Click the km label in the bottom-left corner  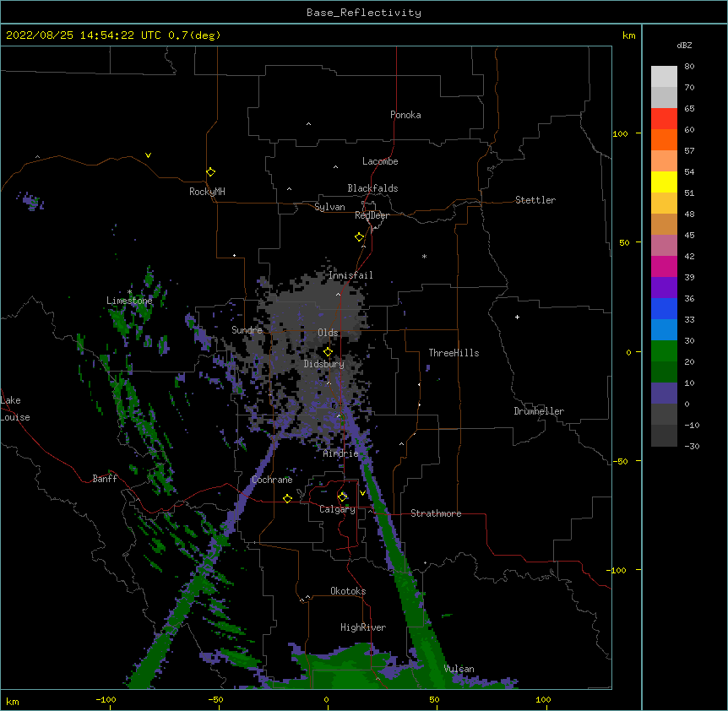point(12,702)
